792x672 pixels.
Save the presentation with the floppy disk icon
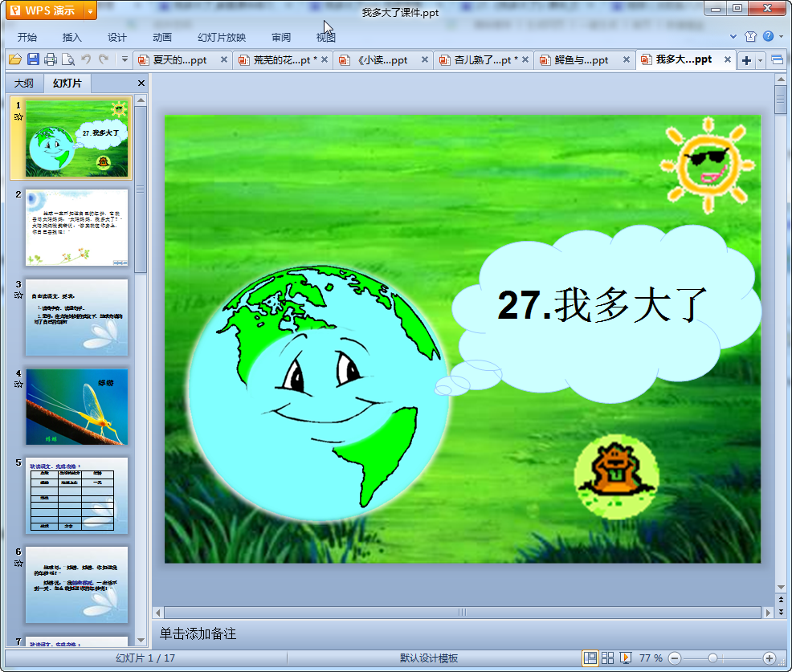(x=33, y=59)
